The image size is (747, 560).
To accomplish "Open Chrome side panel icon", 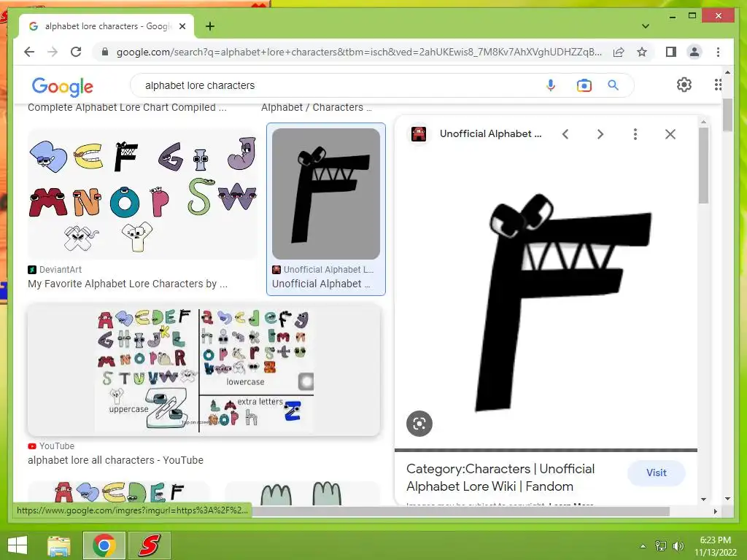I will (x=671, y=52).
